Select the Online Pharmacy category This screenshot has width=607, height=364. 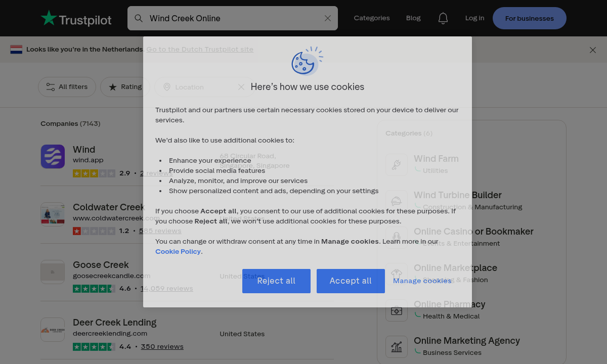[449, 304]
